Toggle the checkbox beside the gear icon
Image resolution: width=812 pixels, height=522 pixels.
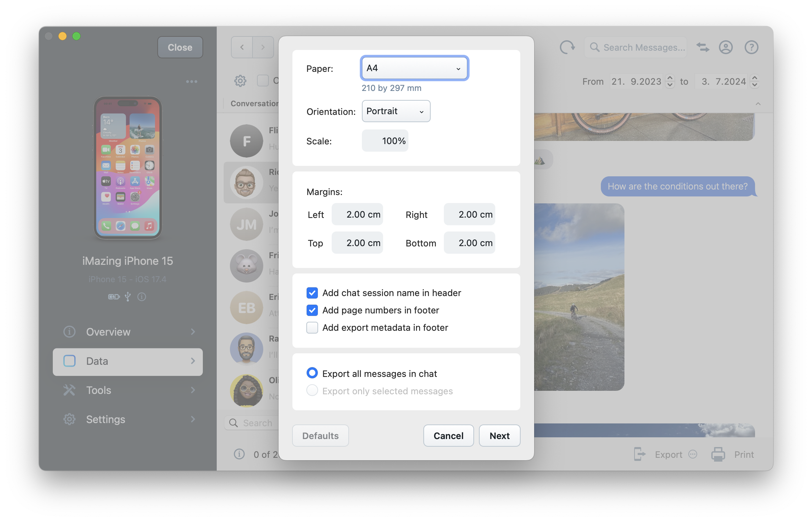tap(263, 81)
